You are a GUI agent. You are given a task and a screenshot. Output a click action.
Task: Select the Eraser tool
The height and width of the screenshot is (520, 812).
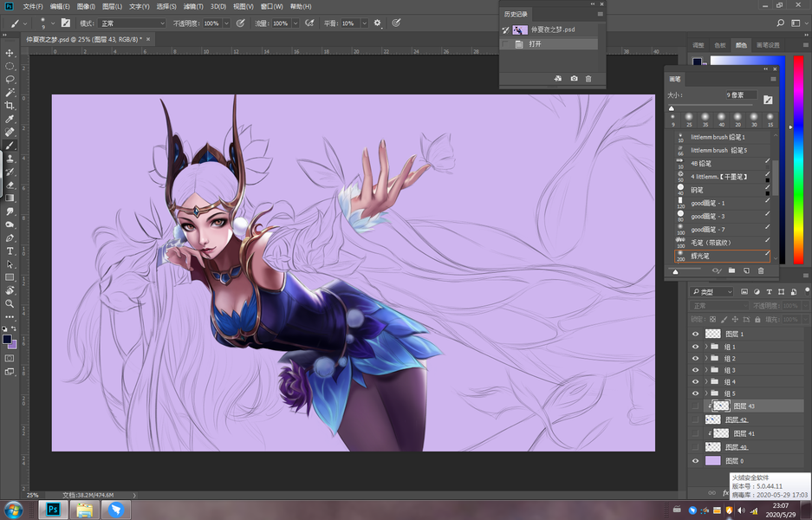pyautogui.click(x=10, y=185)
